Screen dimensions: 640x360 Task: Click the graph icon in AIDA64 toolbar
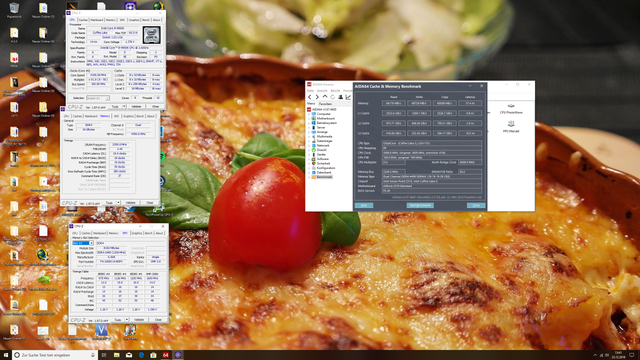tap(348, 97)
